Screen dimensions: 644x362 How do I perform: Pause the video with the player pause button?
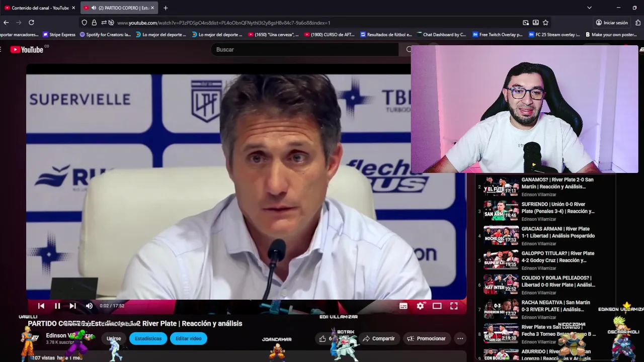tap(57, 306)
